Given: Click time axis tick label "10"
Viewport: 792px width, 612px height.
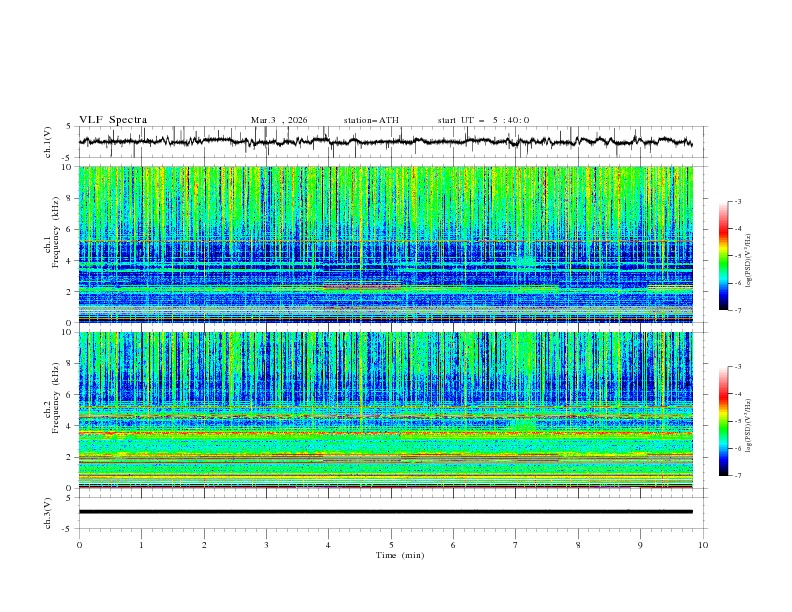Looking at the screenshot, I should [703, 545].
